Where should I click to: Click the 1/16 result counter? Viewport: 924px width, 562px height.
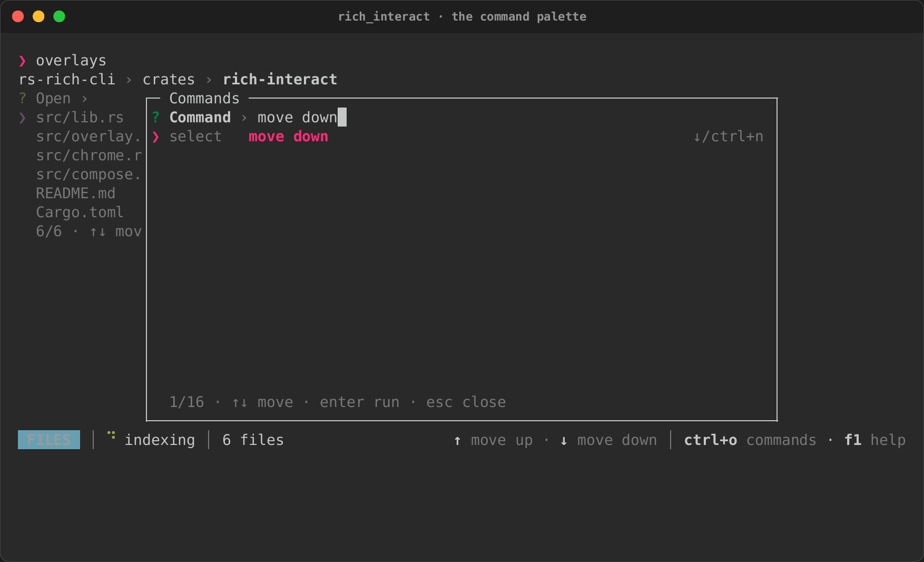tap(186, 402)
